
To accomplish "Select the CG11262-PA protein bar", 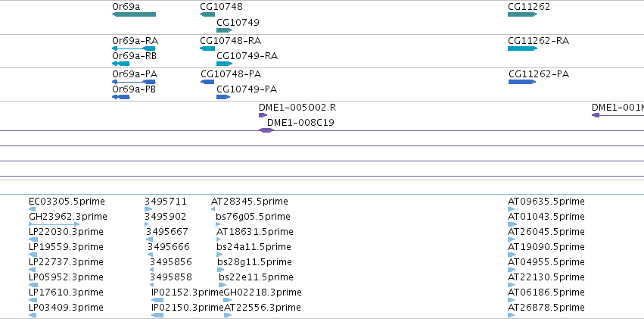I will pyautogui.click(x=522, y=82).
